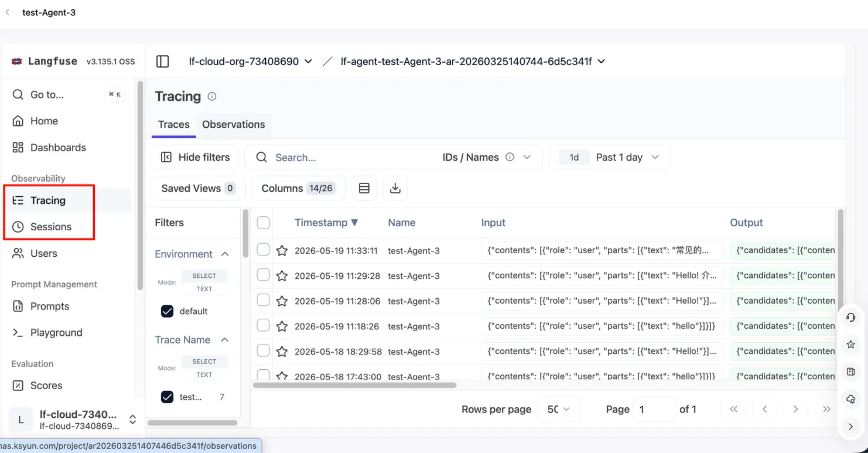The width and height of the screenshot is (868, 453).
Task: Click the document icon in right rail
Action: [x=851, y=372]
